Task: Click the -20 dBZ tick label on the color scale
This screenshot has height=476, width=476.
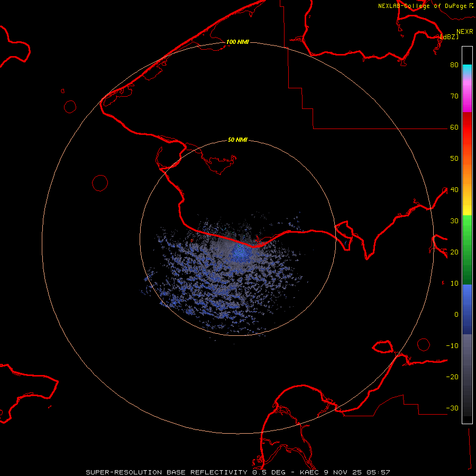Action: coord(452,377)
